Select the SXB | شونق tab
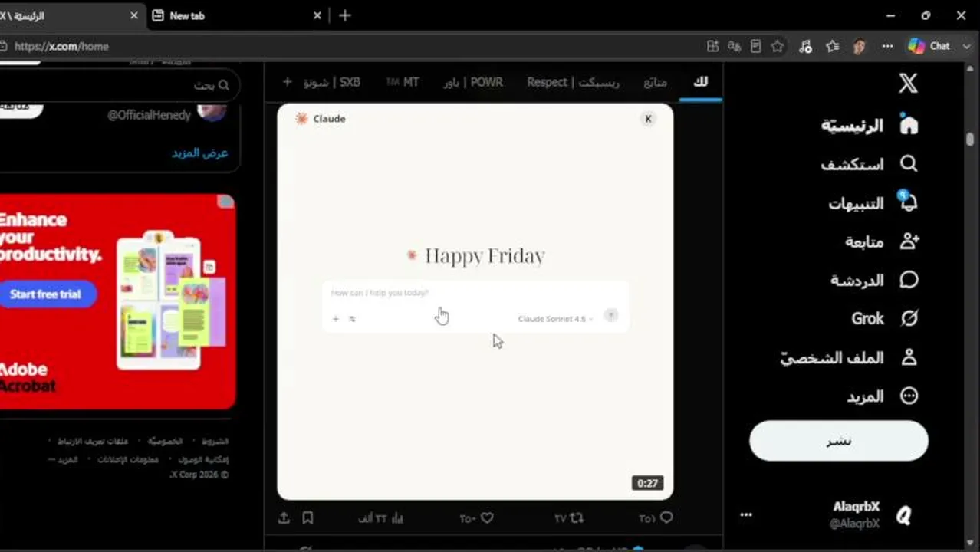Screen dimensions: 980x552 [332, 81]
